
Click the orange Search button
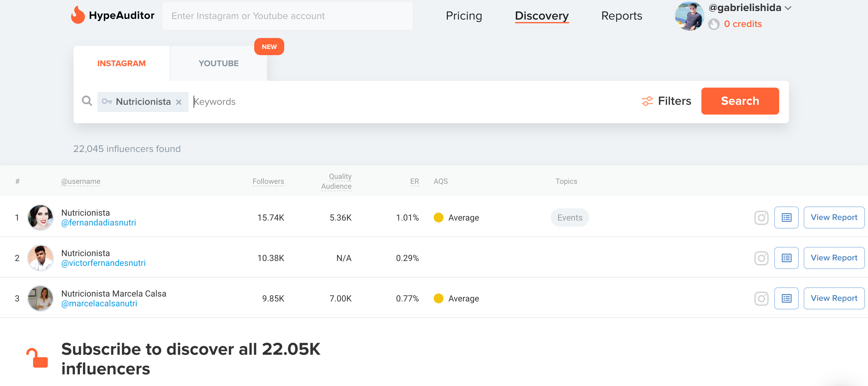coord(740,101)
